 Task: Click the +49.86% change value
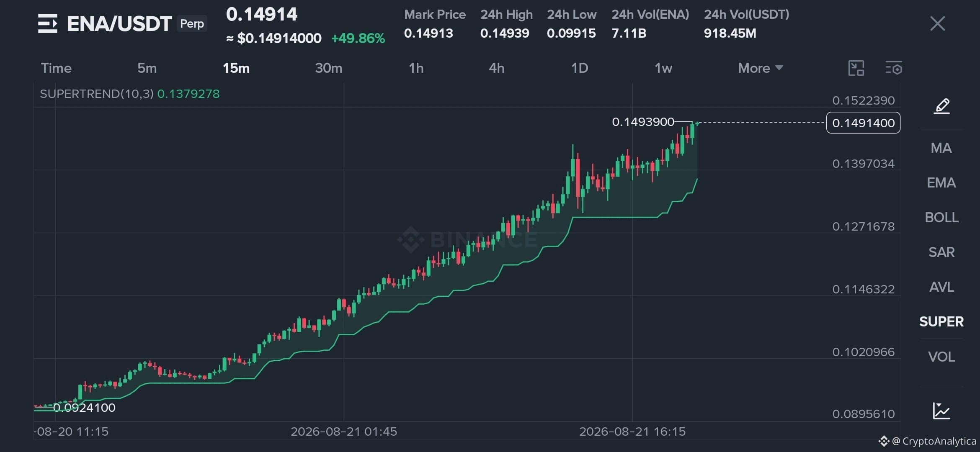pyautogui.click(x=358, y=39)
